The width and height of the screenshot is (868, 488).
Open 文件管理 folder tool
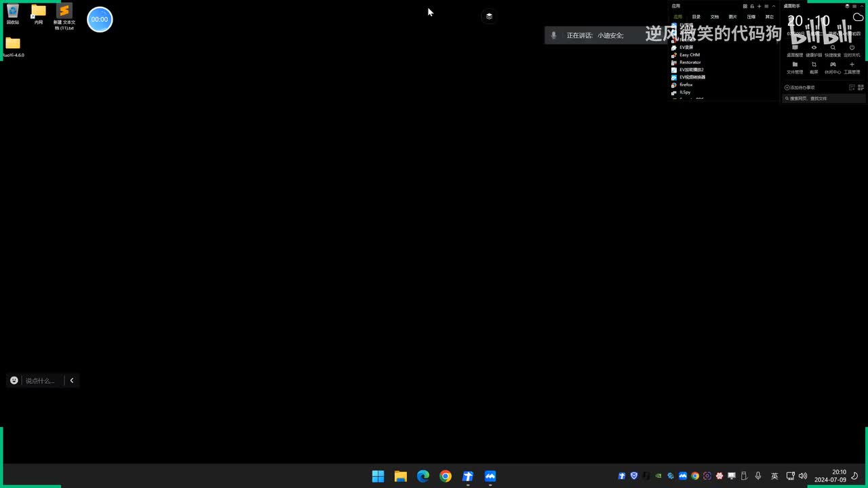795,64
